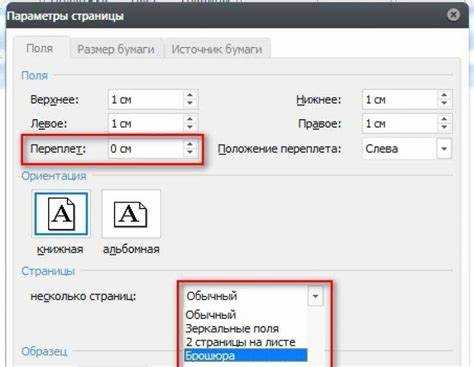Choose 2 страницы на листе option
The image size is (474, 367).
[x=240, y=342]
